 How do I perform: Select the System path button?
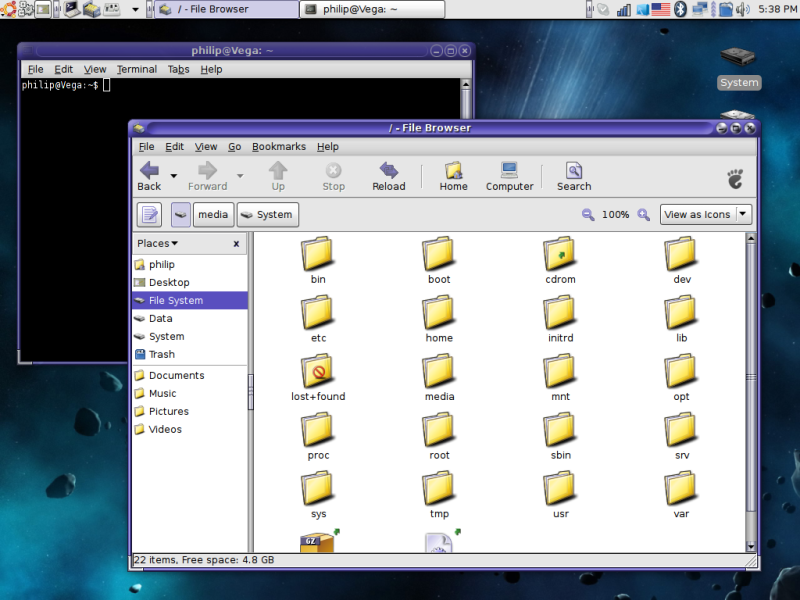tap(267, 215)
